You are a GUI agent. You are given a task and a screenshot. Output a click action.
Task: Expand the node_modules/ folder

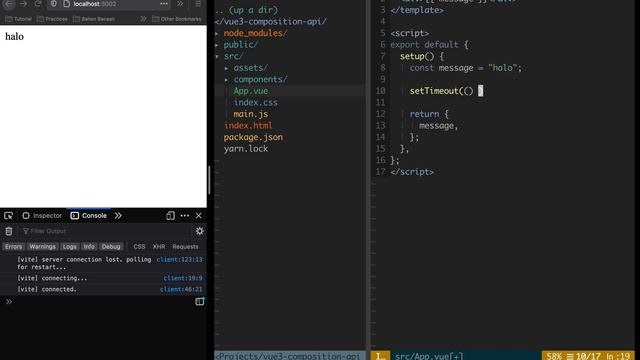pos(255,33)
